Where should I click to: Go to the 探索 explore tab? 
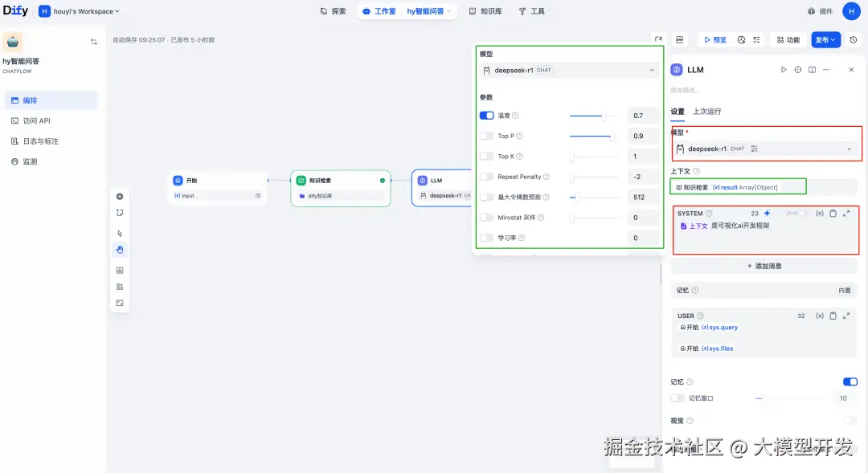[x=334, y=11]
